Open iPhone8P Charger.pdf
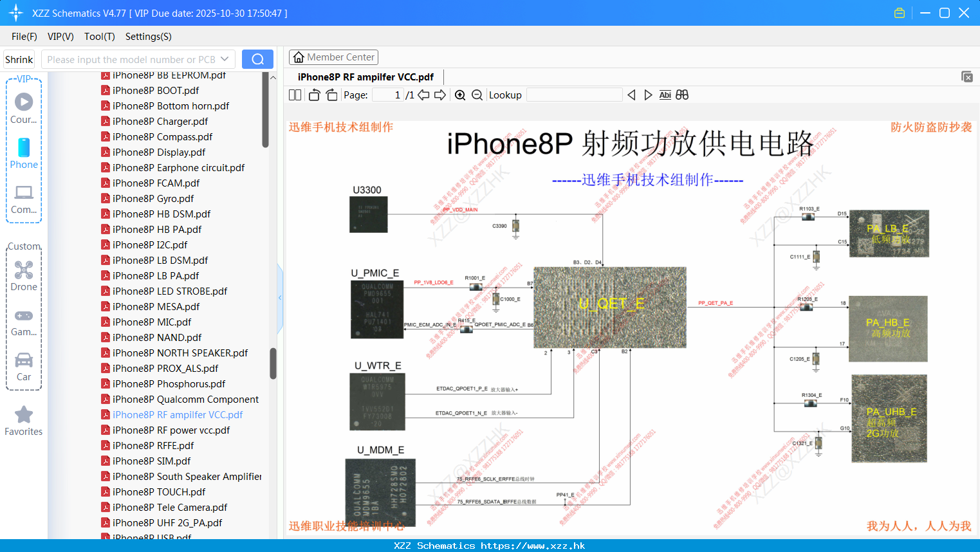The image size is (980, 552). pyautogui.click(x=160, y=122)
